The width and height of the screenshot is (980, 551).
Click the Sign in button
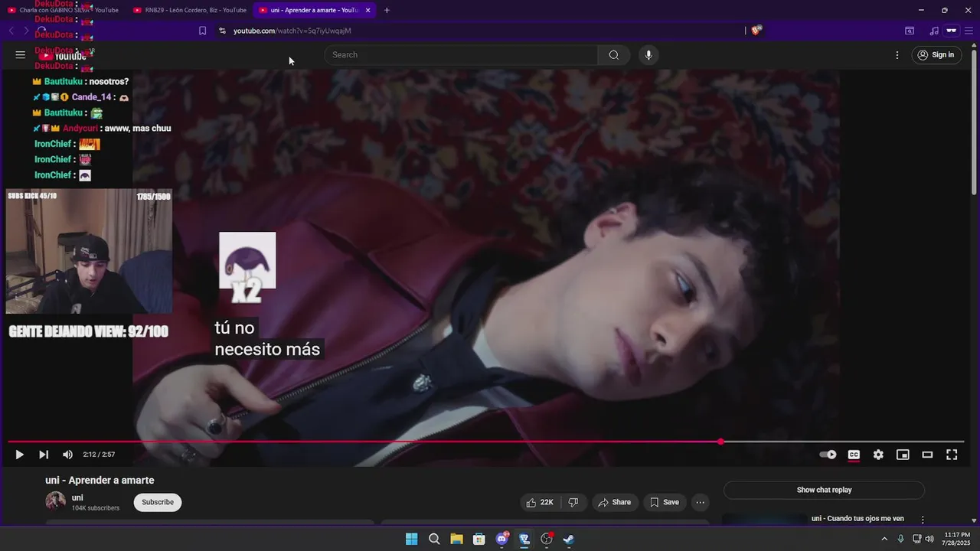(936, 55)
